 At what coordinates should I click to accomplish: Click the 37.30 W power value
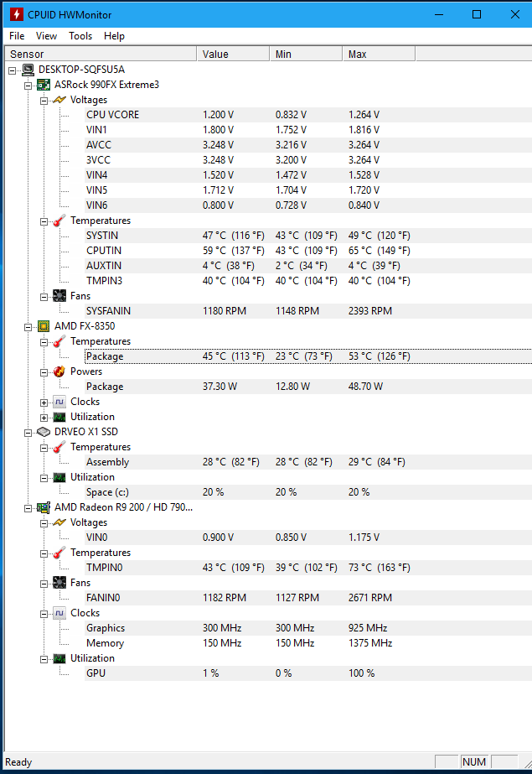point(220,387)
